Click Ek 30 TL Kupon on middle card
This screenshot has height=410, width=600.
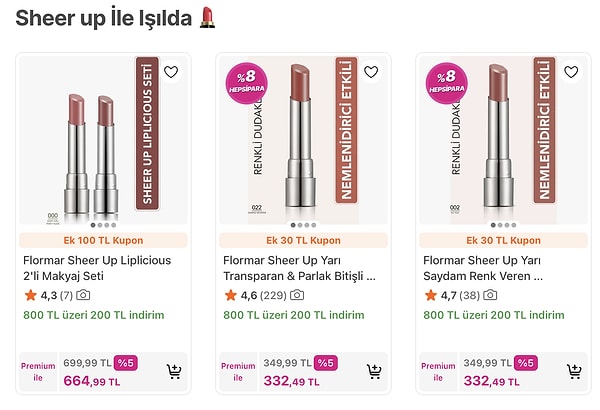pyautogui.click(x=303, y=240)
